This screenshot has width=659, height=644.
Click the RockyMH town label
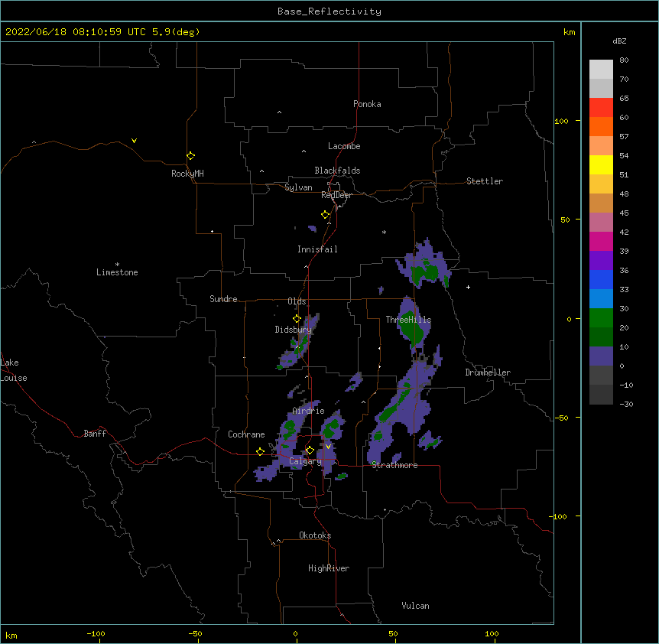click(187, 174)
